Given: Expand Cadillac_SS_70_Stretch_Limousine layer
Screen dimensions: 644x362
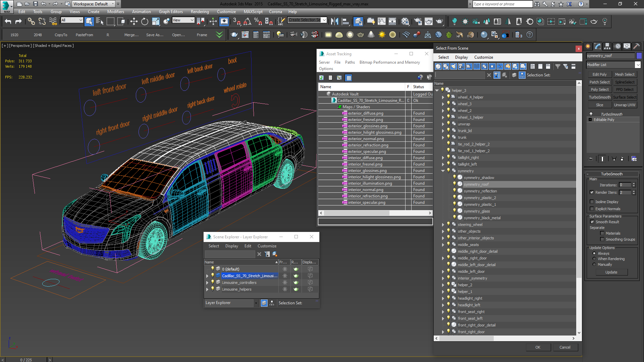Looking at the screenshot, I should 207,276.
